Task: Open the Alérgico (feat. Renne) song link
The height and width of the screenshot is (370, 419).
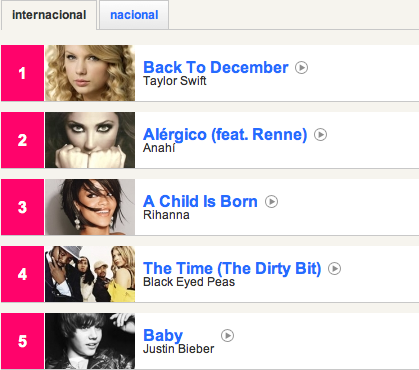Action: point(225,135)
